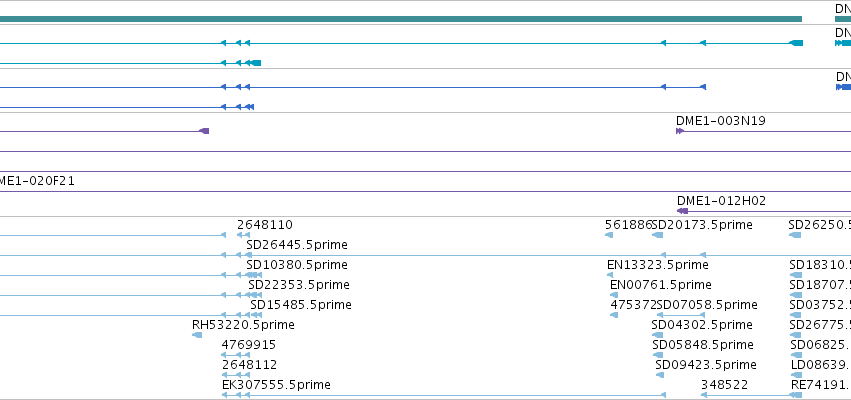Click the 475372 EST arrow glyph
The width and height of the screenshot is (851, 400).
[614, 315]
